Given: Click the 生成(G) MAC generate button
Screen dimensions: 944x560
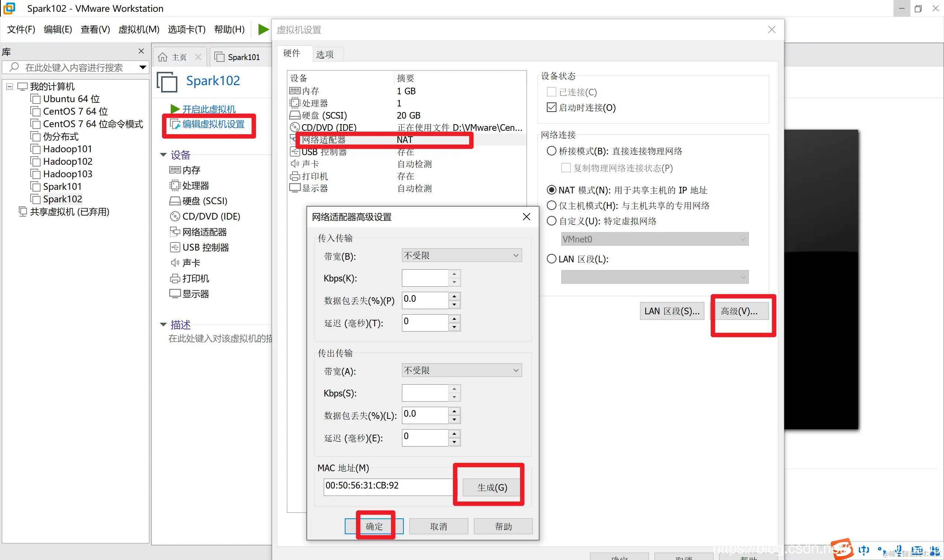Looking at the screenshot, I should tap(492, 487).
